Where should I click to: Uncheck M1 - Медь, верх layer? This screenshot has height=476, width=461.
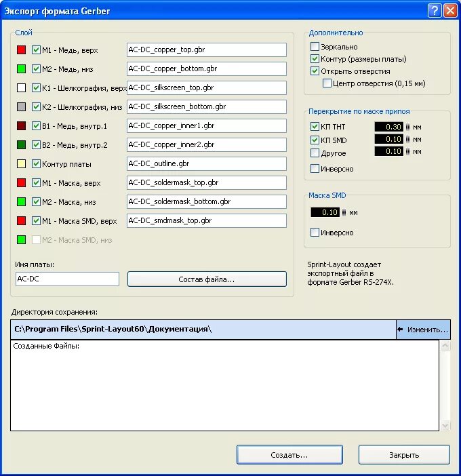click(36, 49)
